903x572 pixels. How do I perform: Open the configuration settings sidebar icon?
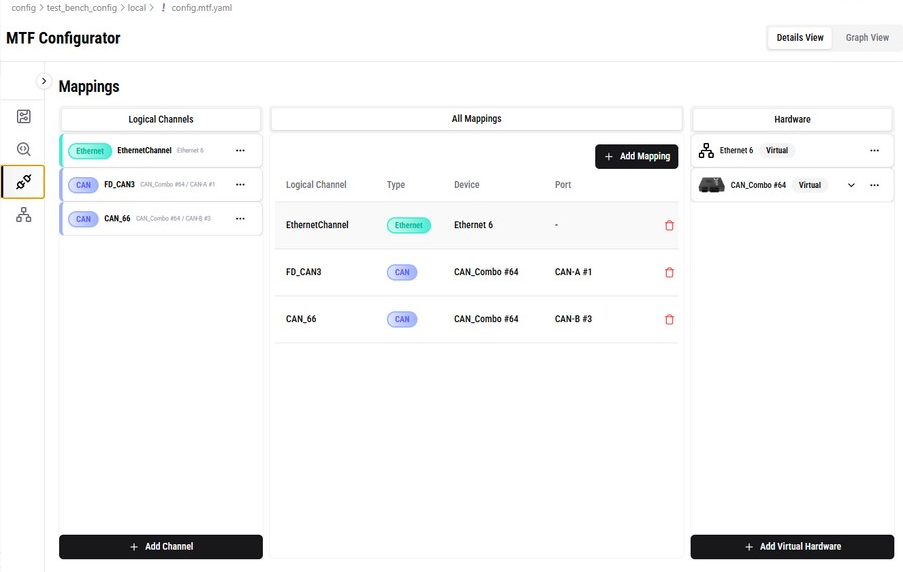coord(23,117)
